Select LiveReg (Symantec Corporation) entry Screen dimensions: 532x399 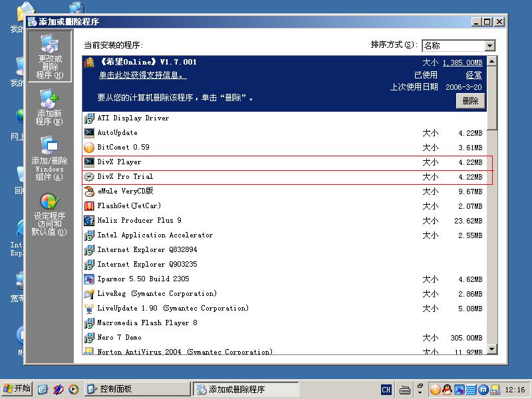285,293
